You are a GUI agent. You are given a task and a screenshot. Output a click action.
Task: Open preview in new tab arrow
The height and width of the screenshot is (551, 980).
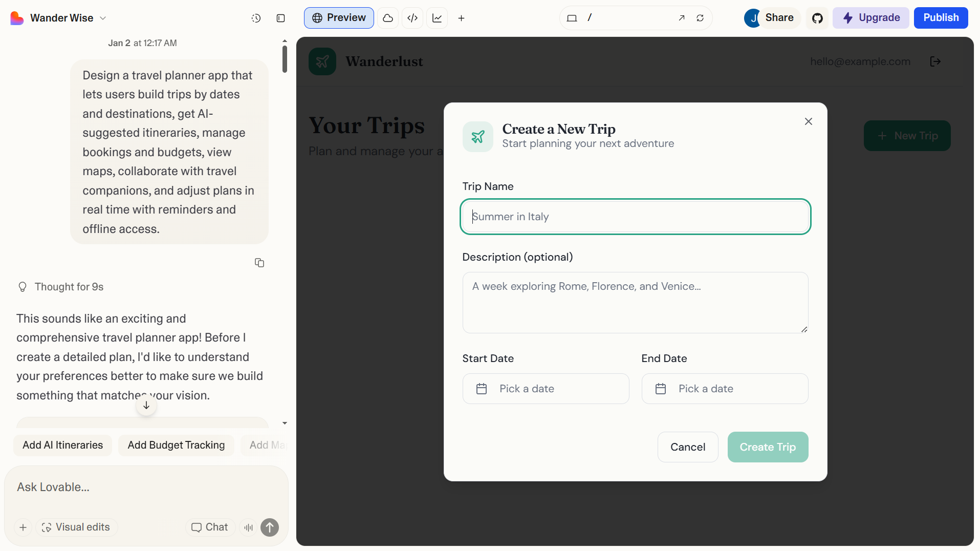[682, 18]
